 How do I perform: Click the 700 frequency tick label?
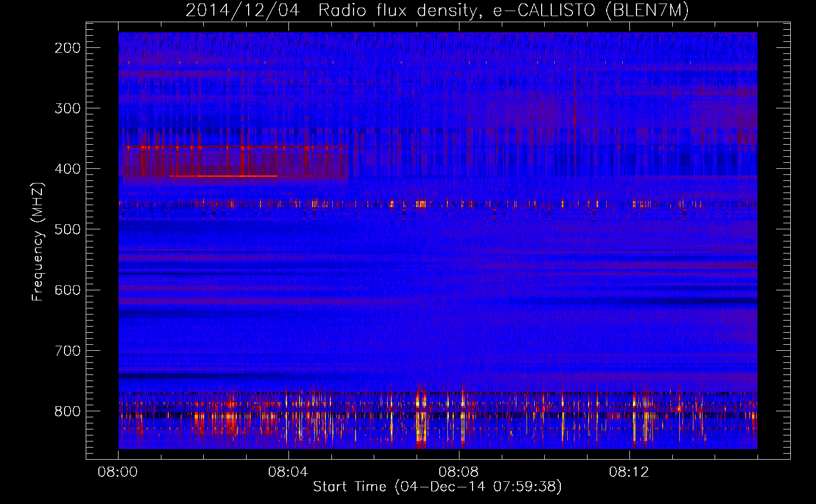tap(67, 350)
